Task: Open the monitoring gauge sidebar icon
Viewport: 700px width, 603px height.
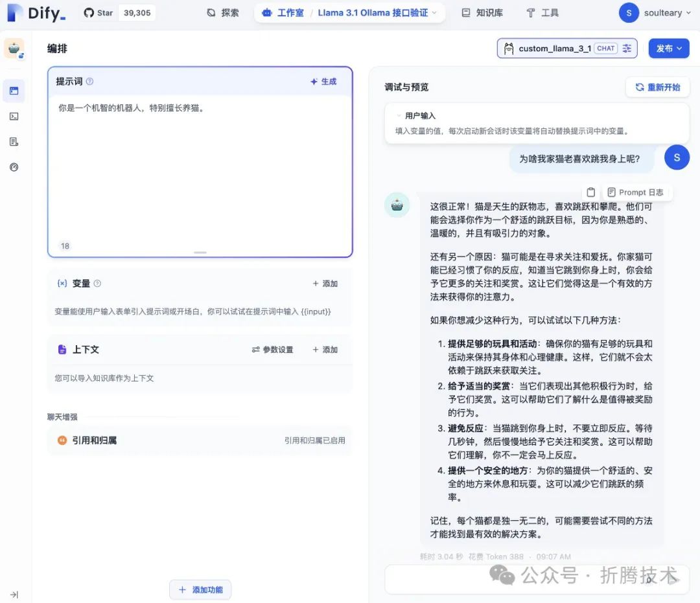Action: pos(14,167)
